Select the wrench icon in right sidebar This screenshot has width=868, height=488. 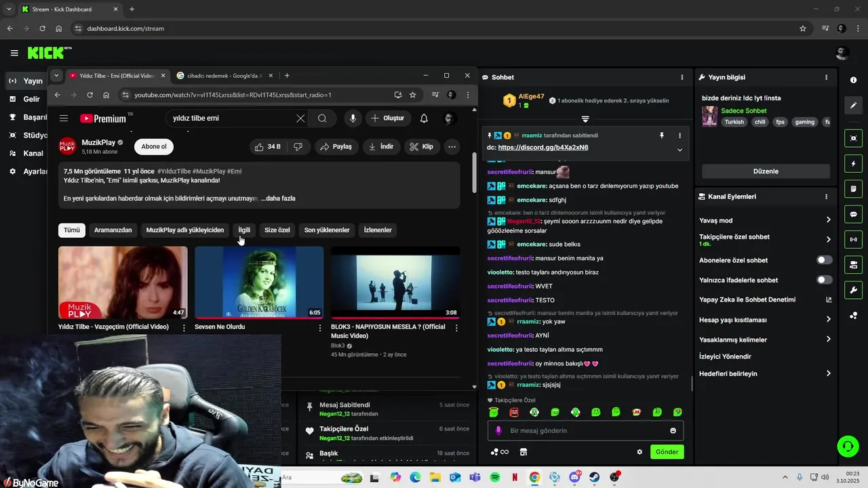(853, 290)
